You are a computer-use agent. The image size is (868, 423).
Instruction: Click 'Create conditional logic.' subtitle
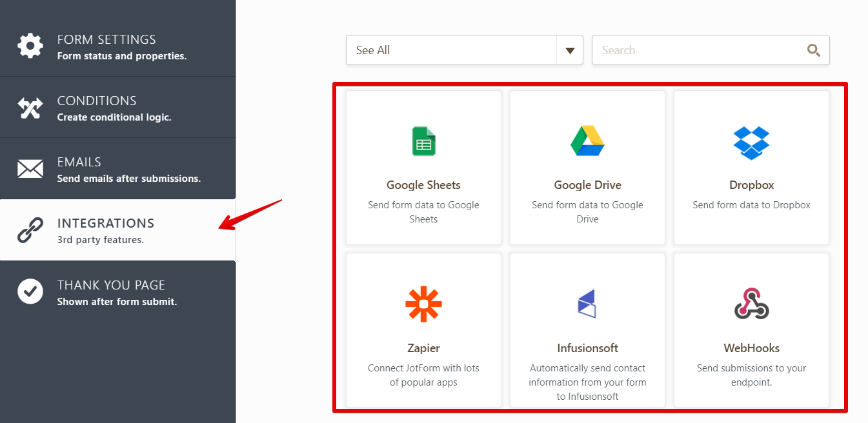[114, 117]
